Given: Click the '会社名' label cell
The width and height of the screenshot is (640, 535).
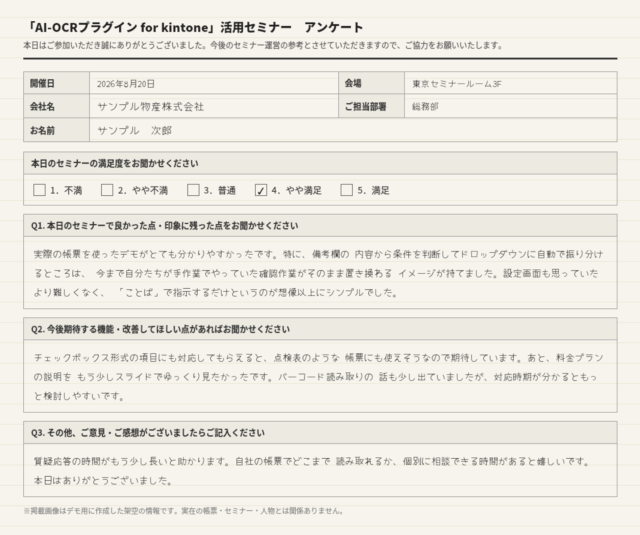Looking at the screenshot, I should coord(56,107).
